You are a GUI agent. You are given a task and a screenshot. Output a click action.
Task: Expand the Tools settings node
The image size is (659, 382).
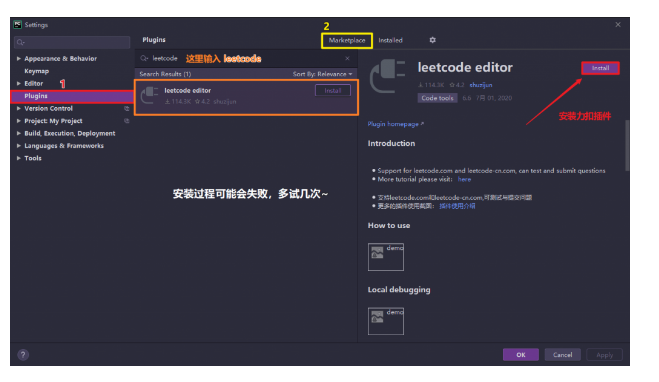[x=18, y=158]
